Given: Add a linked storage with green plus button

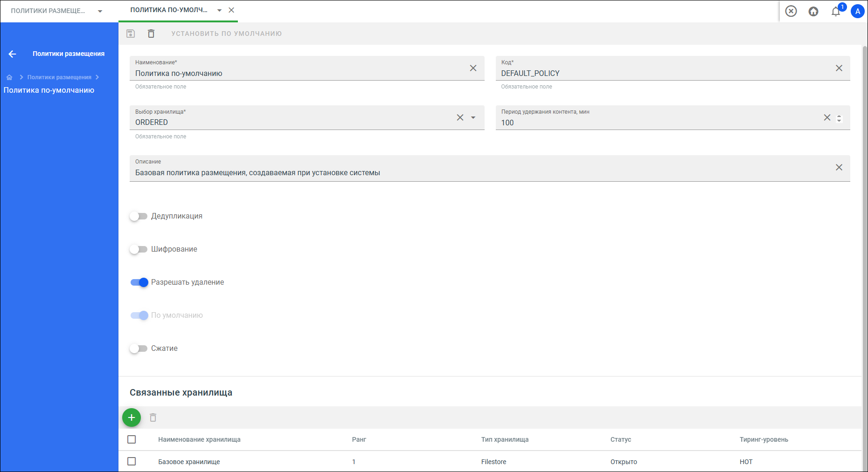Looking at the screenshot, I should point(132,417).
